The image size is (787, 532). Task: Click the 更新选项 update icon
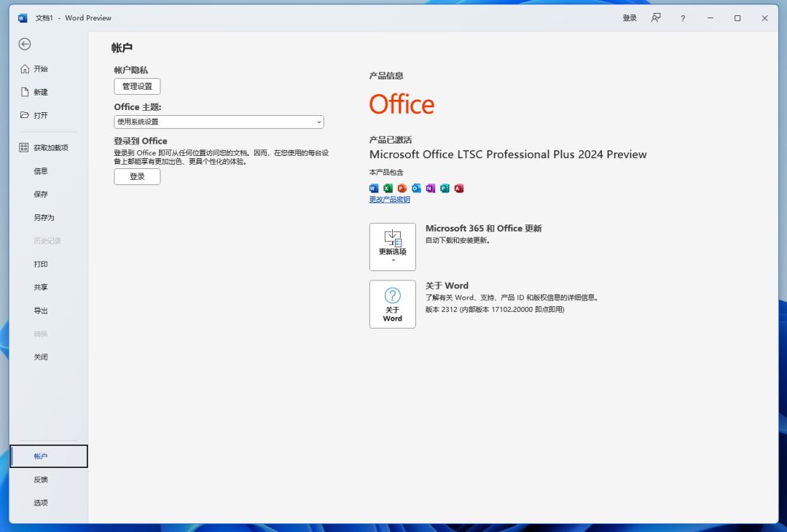point(392,238)
